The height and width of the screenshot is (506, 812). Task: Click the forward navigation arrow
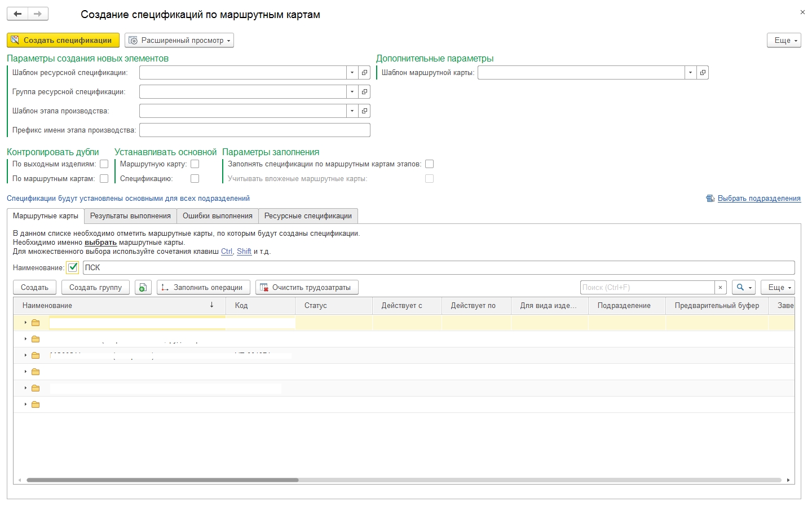(38, 14)
